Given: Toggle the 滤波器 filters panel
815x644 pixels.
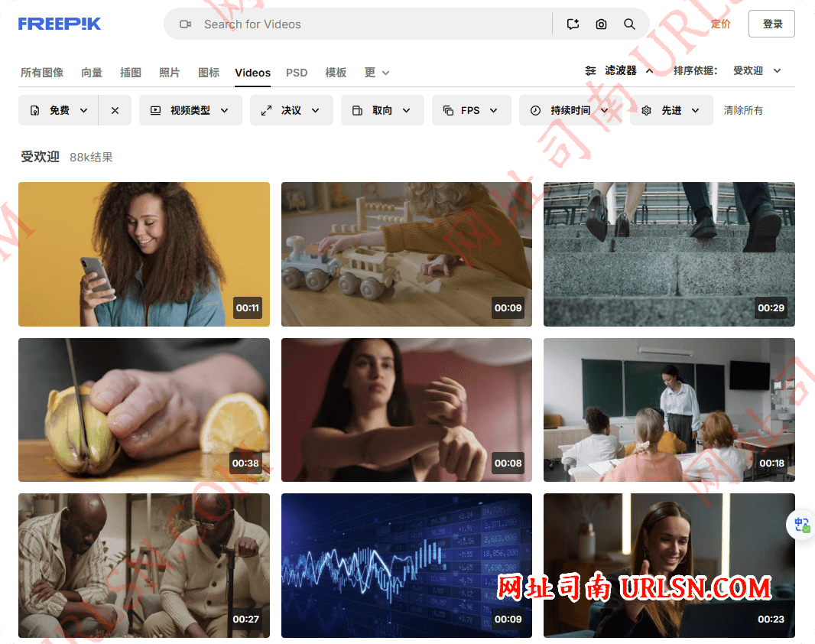Looking at the screenshot, I should 619,70.
